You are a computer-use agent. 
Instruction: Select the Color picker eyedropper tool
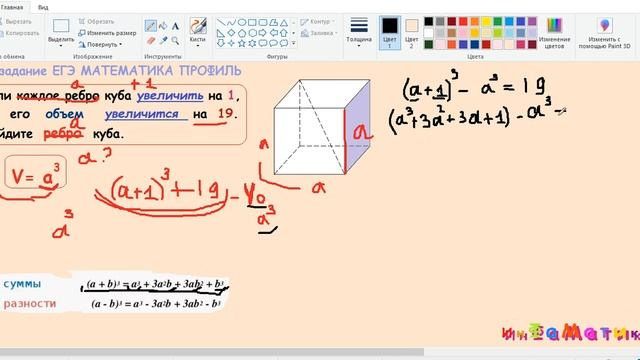tap(164, 40)
